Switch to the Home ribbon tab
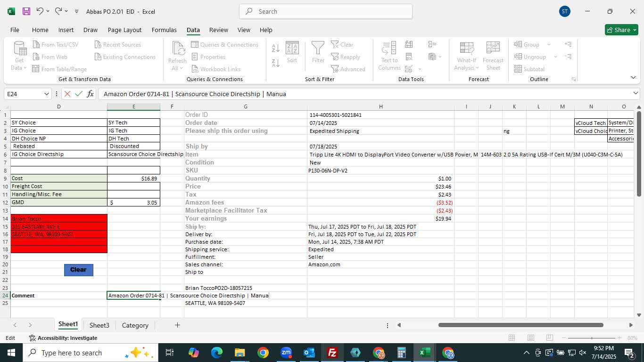 [40, 30]
